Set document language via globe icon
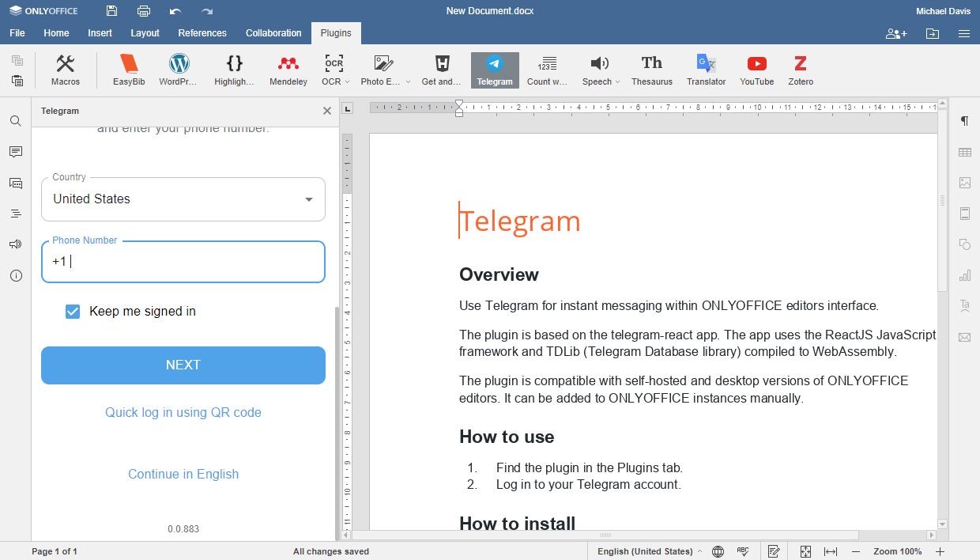The image size is (980, 560). (x=718, y=551)
